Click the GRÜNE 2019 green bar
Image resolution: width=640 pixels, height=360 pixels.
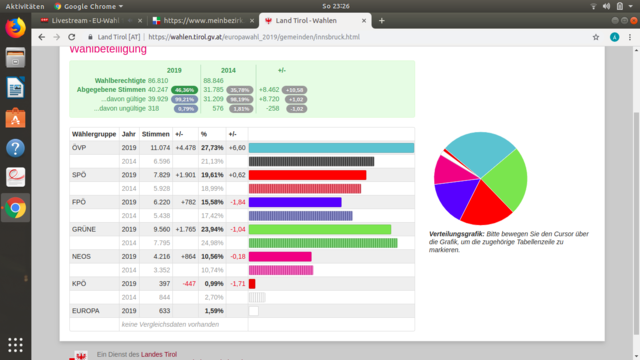[x=320, y=229]
